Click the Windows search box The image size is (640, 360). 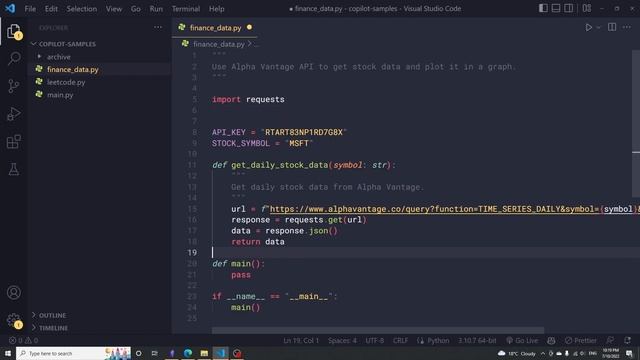[x=73, y=353]
